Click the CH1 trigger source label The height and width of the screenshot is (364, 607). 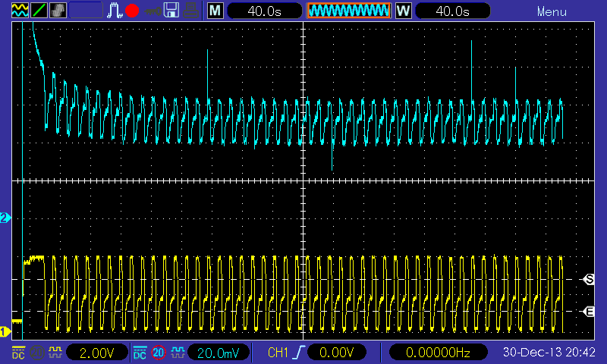278,353
